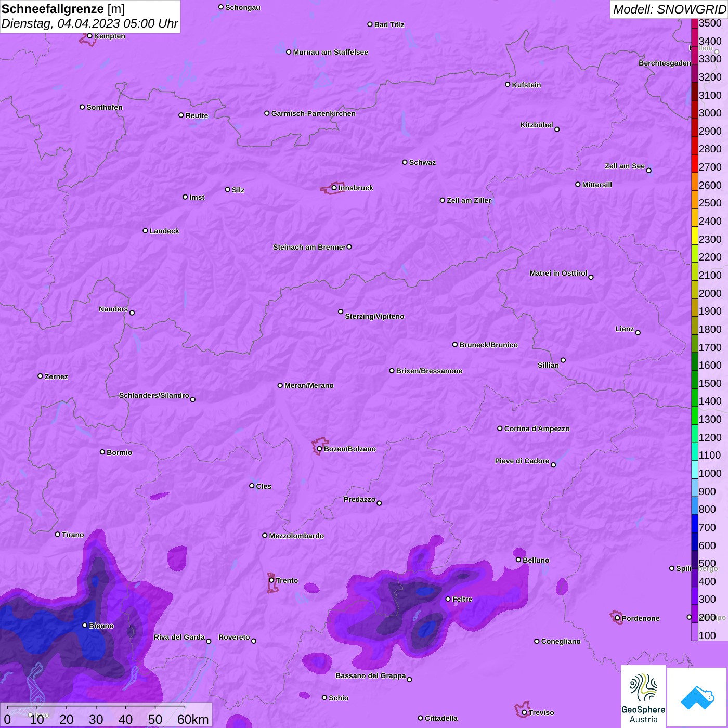Click the Cortina d'Ampezzo label

[x=537, y=428]
